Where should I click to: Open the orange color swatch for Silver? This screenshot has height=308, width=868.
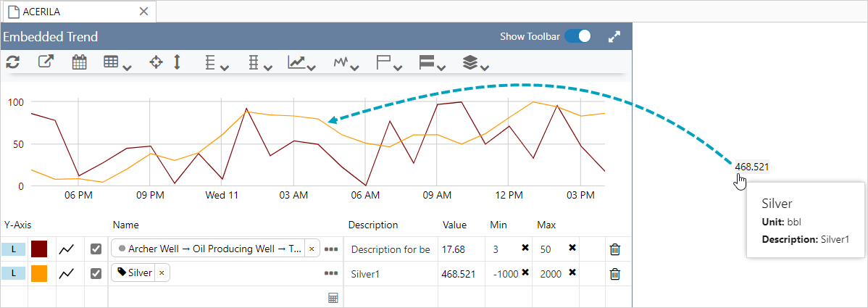pos(39,274)
